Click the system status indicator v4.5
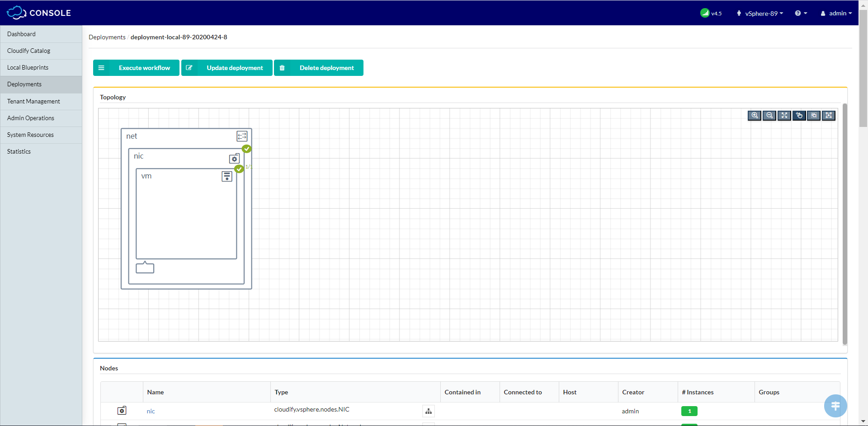The width and height of the screenshot is (868, 426). [711, 13]
